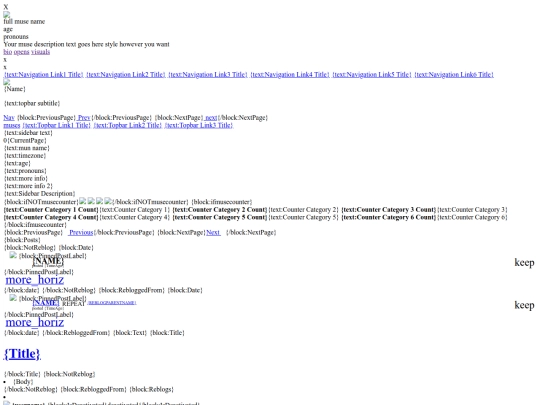Click the broken image above full muse name
The width and height of the screenshot is (540, 405).
7,14
